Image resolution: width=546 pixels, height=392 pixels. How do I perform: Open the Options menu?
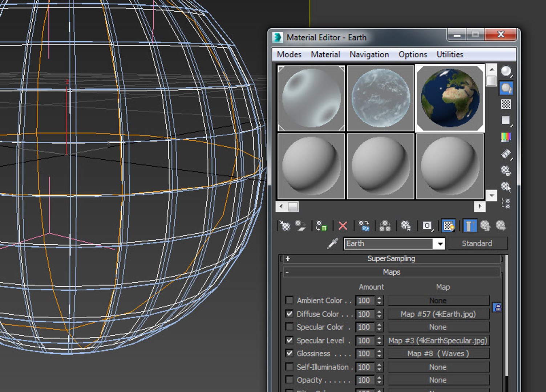click(x=413, y=54)
